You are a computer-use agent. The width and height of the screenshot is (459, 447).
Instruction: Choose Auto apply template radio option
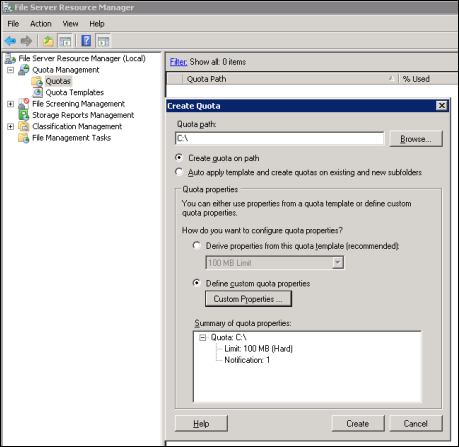click(x=179, y=172)
